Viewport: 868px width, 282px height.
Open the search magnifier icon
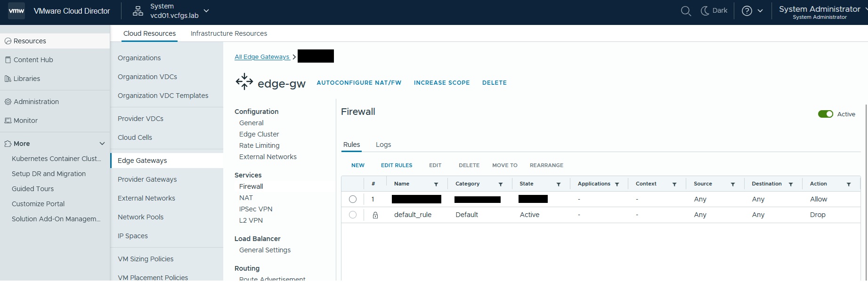pyautogui.click(x=686, y=11)
